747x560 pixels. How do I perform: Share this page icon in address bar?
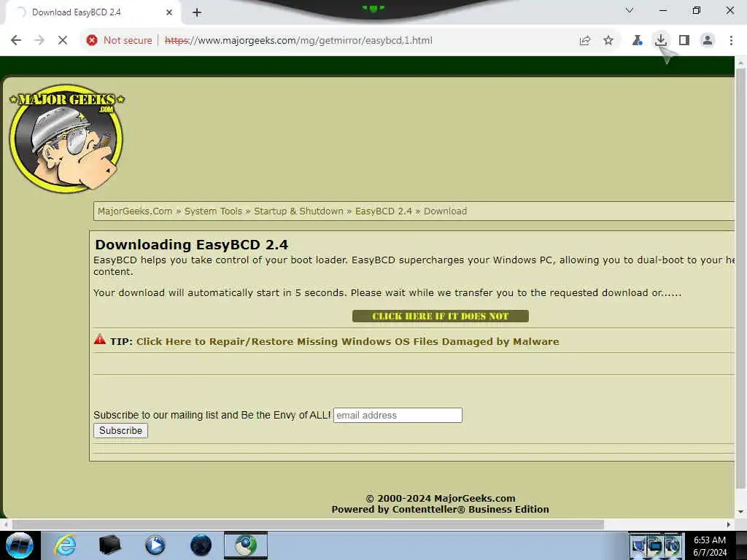585,41
